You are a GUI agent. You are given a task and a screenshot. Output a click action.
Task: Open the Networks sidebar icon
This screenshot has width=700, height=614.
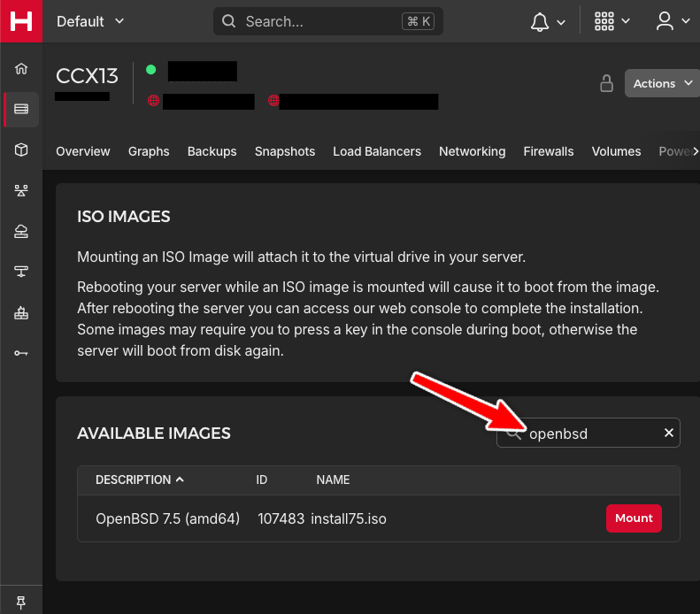click(21, 272)
